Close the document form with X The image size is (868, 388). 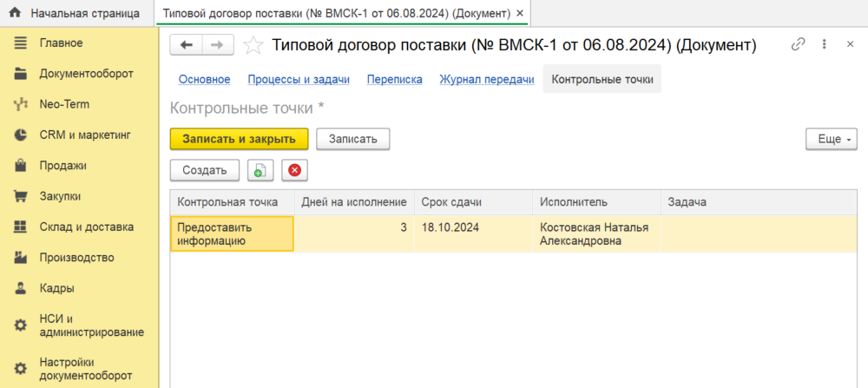(851, 44)
